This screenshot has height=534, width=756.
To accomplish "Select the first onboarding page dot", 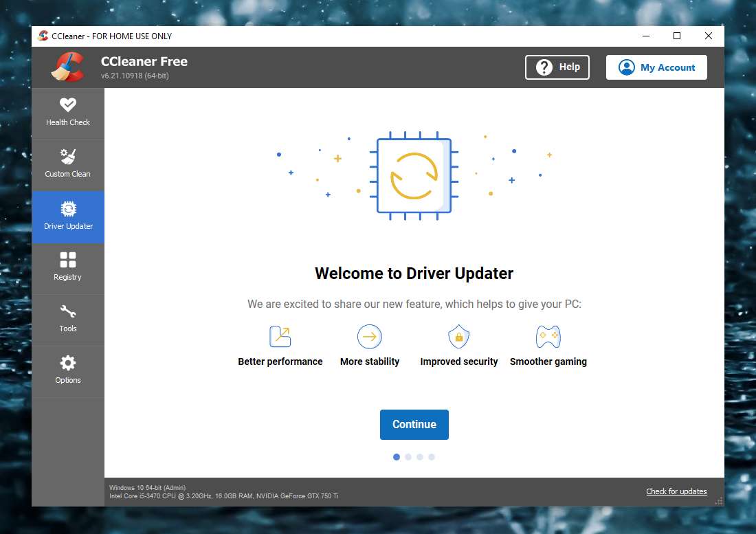I will (x=397, y=457).
